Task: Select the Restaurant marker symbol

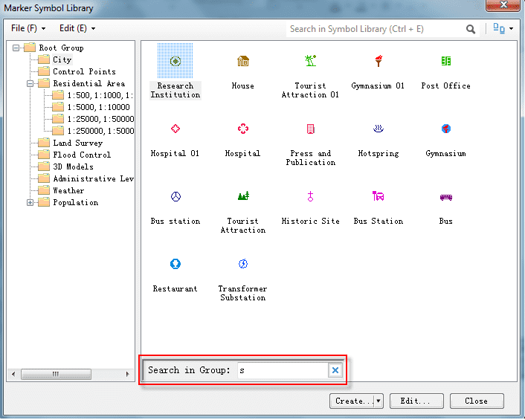Action: point(175,265)
